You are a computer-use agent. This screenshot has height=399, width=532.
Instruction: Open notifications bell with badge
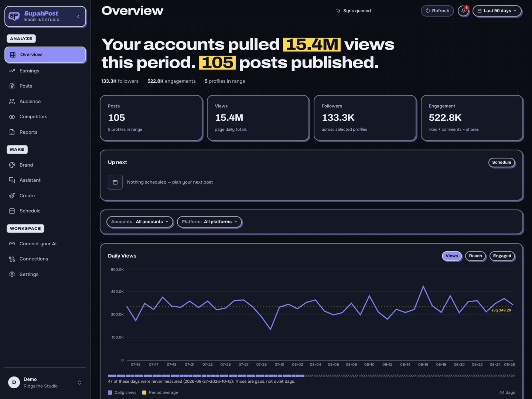point(463,11)
